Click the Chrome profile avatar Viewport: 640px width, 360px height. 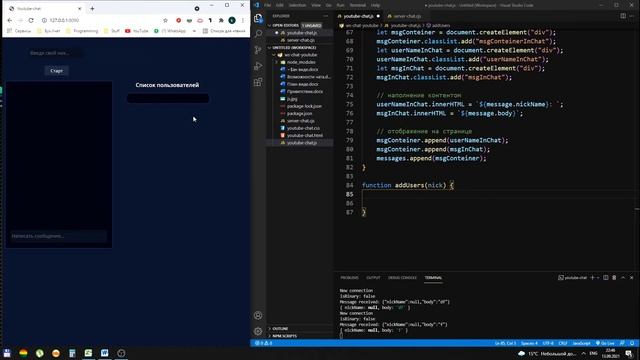[232, 20]
